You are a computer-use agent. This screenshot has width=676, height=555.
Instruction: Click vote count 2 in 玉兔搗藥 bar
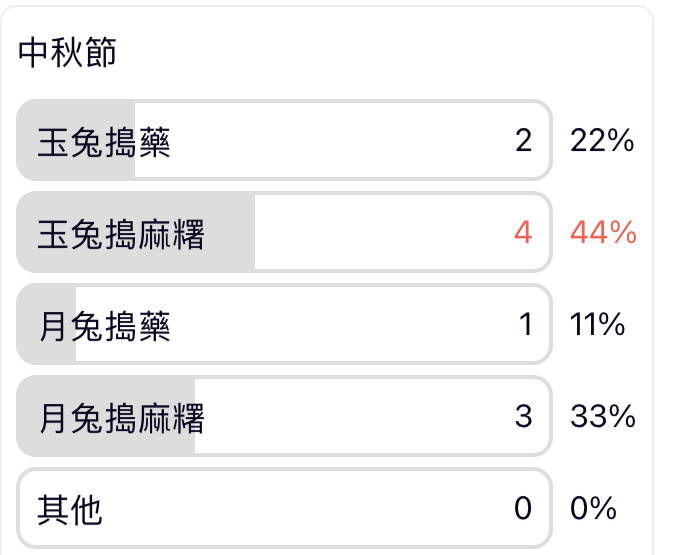523,141
